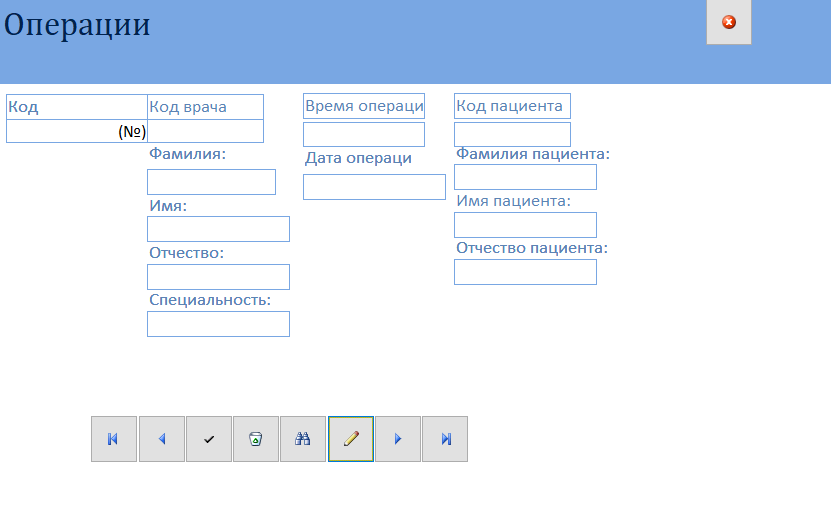Focus the Отчество пациента field

pyautogui.click(x=525, y=272)
